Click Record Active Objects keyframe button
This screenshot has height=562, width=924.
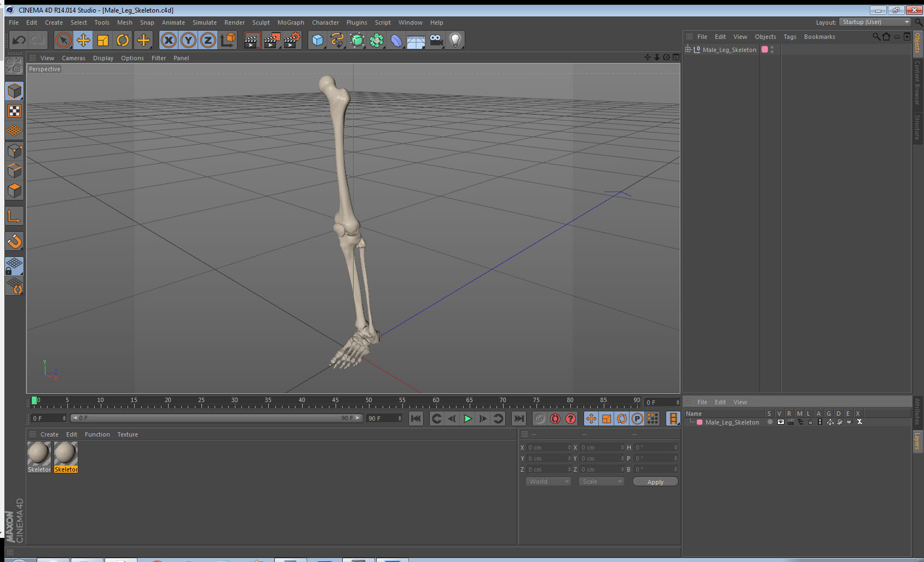coord(540,418)
